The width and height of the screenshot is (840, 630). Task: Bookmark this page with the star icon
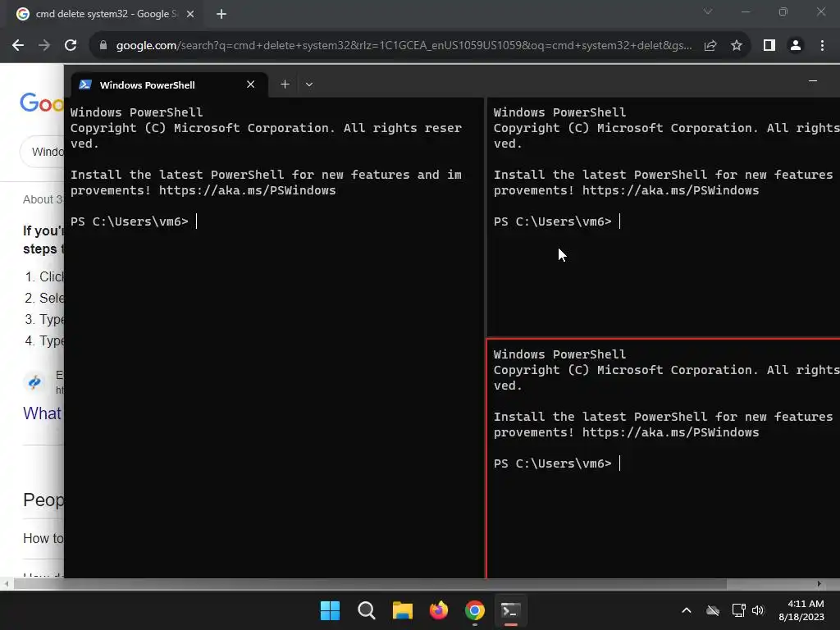(737, 46)
